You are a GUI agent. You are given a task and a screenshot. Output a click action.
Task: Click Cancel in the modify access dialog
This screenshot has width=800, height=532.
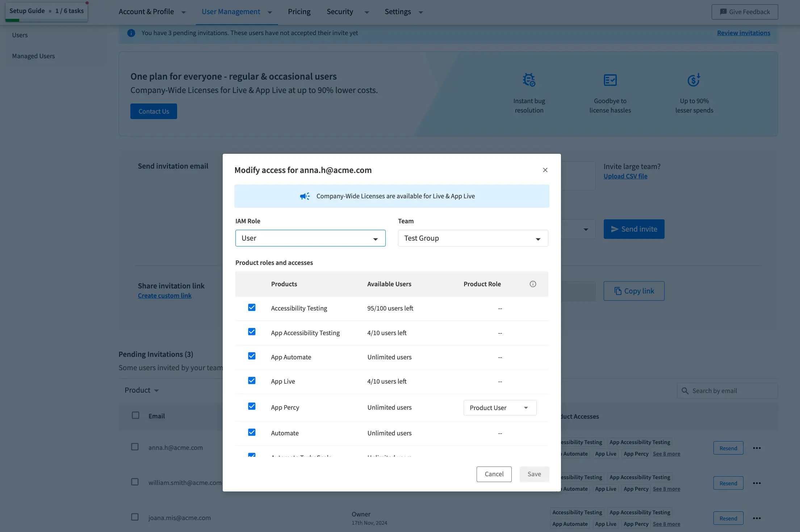(494, 474)
